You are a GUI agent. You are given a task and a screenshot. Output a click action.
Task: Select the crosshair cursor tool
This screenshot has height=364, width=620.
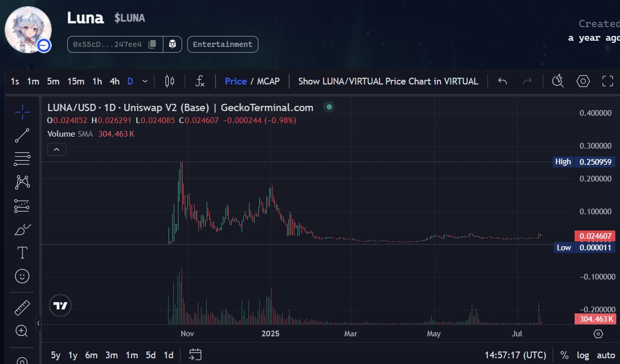[22, 112]
